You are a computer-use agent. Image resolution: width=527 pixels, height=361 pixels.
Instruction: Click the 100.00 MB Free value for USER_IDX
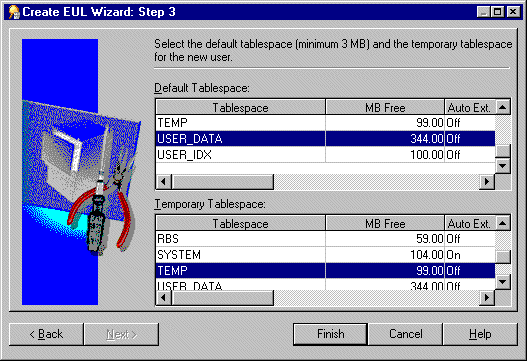427,155
